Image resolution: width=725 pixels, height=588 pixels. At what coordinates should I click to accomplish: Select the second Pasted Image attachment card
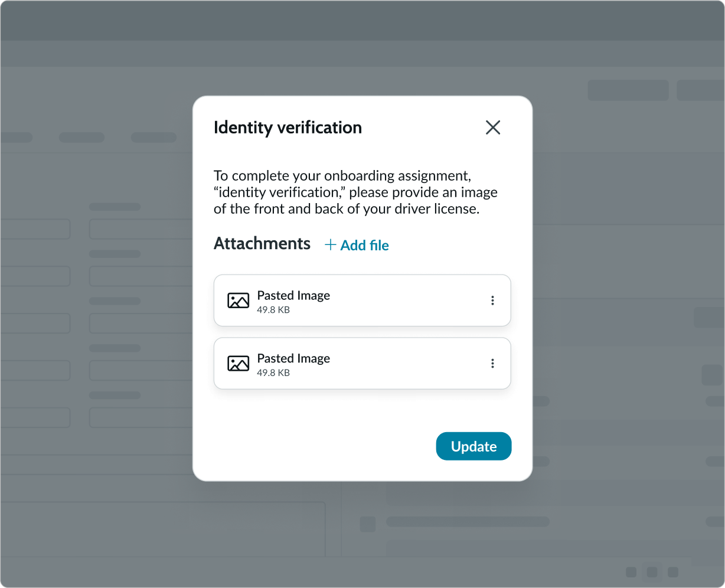(362, 364)
